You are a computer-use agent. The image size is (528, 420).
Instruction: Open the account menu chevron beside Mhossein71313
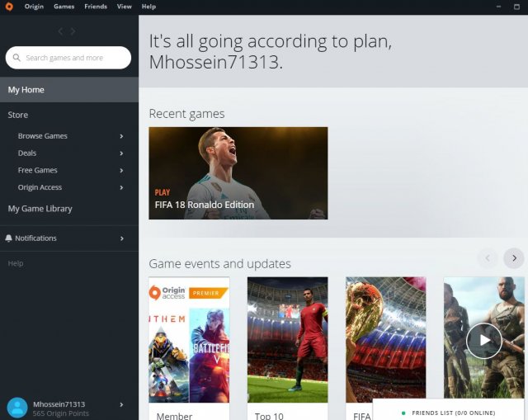pos(121,404)
